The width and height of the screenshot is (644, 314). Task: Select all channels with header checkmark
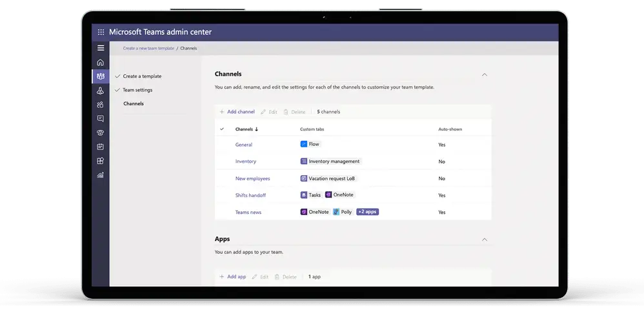click(222, 129)
